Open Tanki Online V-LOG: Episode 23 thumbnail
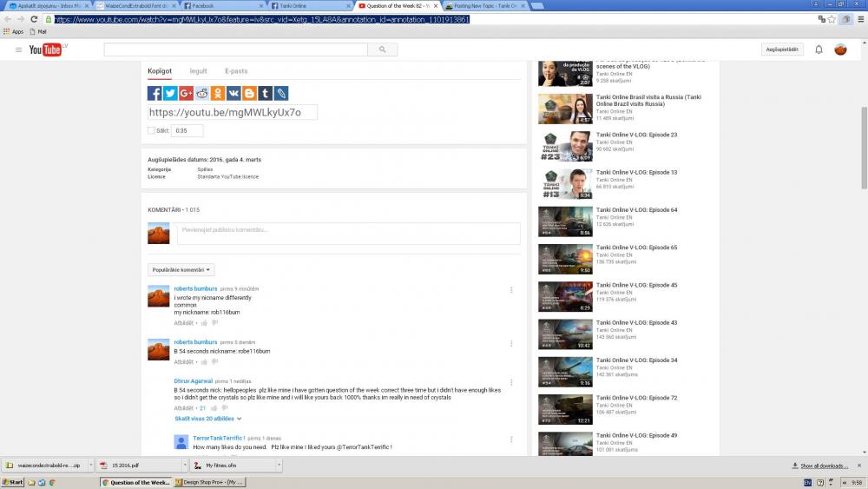868x489 pixels. click(565, 146)
